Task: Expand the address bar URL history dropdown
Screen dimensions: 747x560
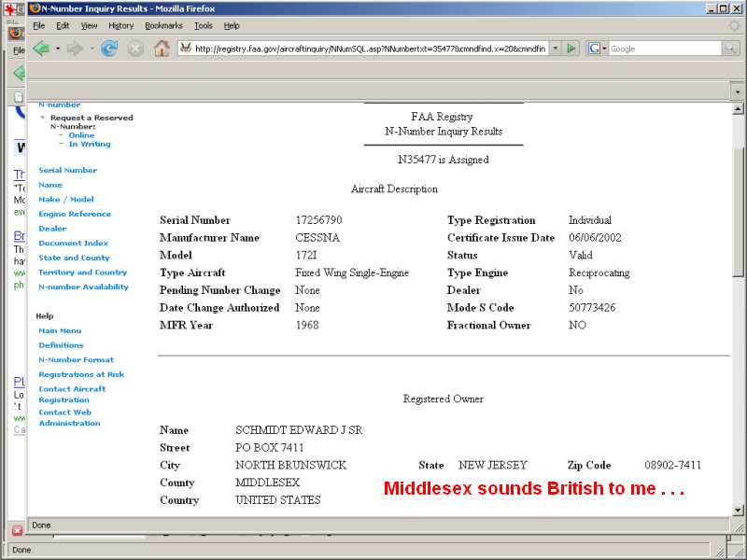Action: tap(555, 49)
